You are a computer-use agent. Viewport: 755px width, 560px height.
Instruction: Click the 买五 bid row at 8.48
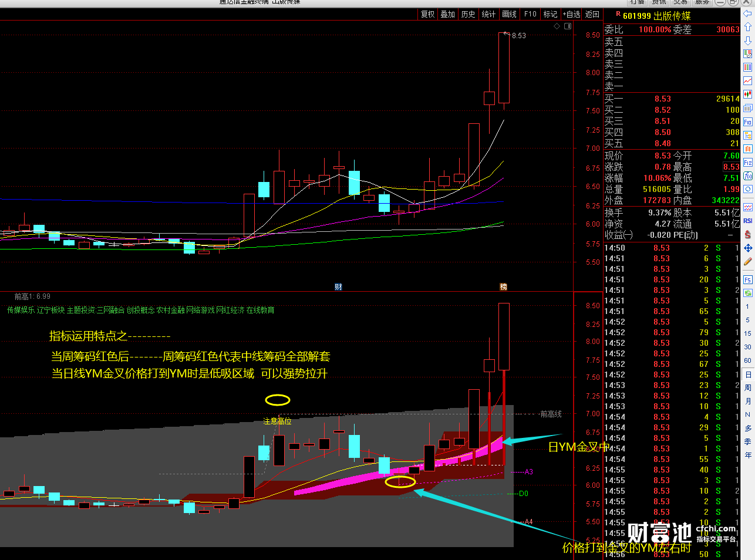[672, 143]
